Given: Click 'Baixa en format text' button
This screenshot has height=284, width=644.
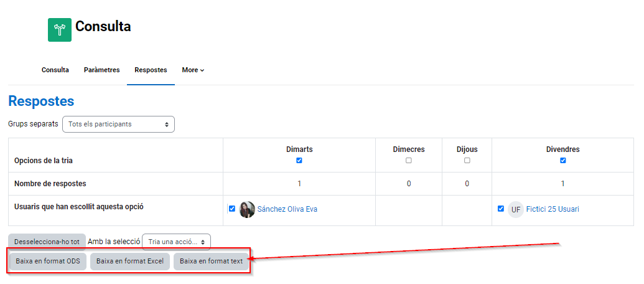Looking at the screenshot, I should (212, 262).
